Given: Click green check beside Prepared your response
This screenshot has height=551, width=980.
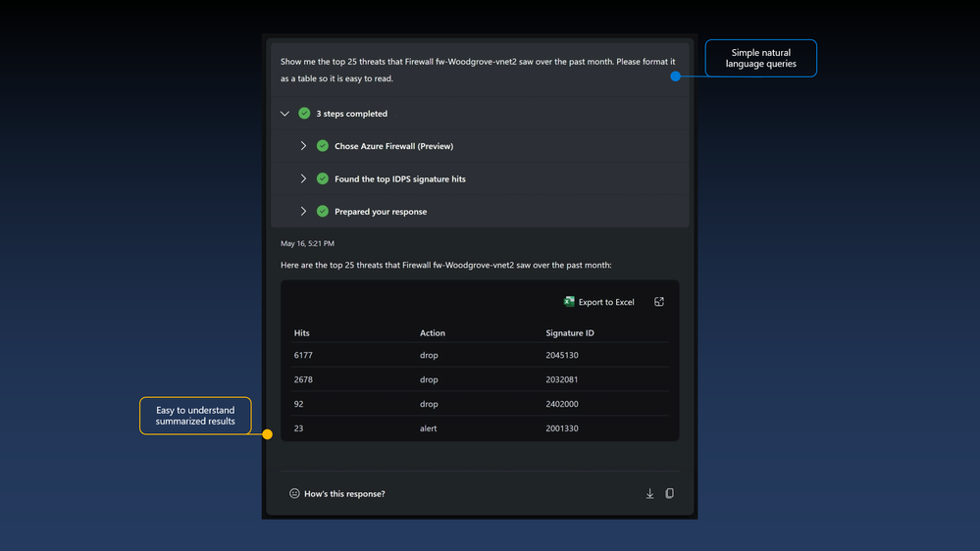Looking at the screenshot, I should [323, 211].
